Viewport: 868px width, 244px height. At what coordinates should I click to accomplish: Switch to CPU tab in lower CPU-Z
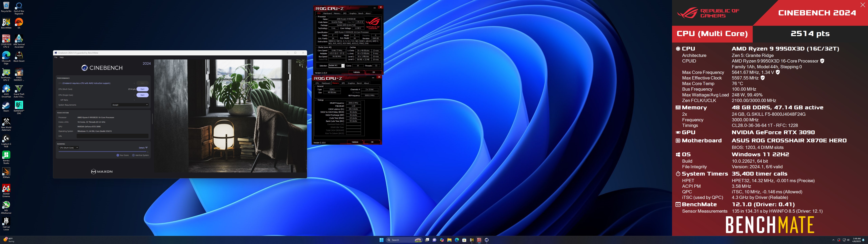pos(317,83)
